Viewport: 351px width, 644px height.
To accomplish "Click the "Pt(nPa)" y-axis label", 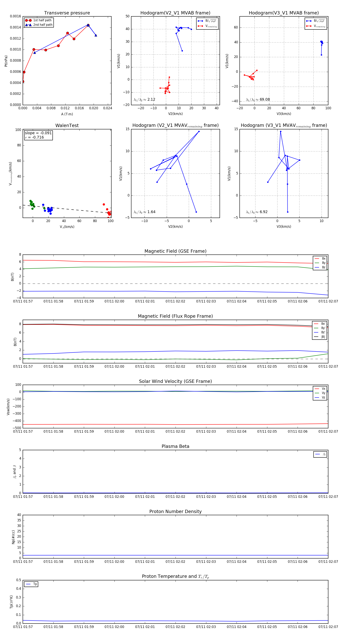I will tap(6, 61).
